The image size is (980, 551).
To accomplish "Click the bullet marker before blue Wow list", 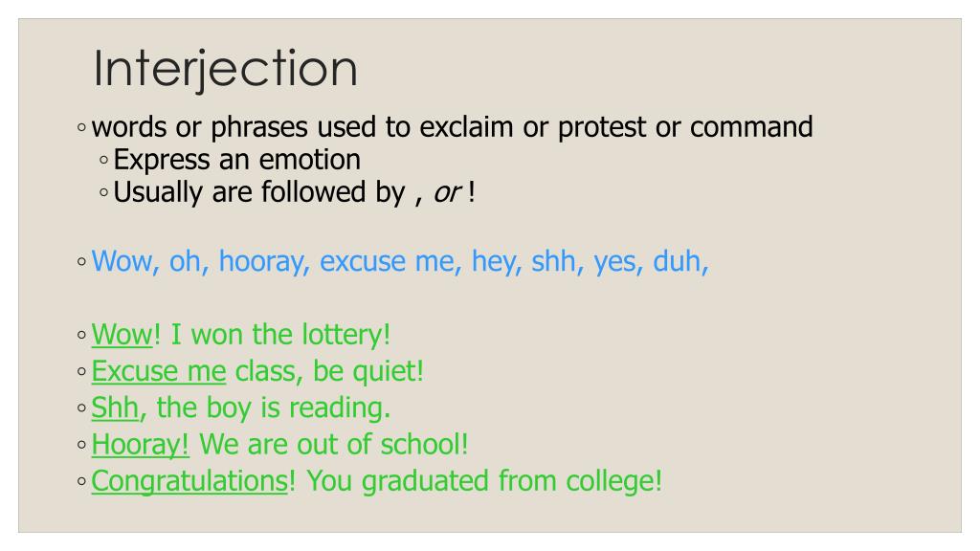I will click(x=82, y=262).
